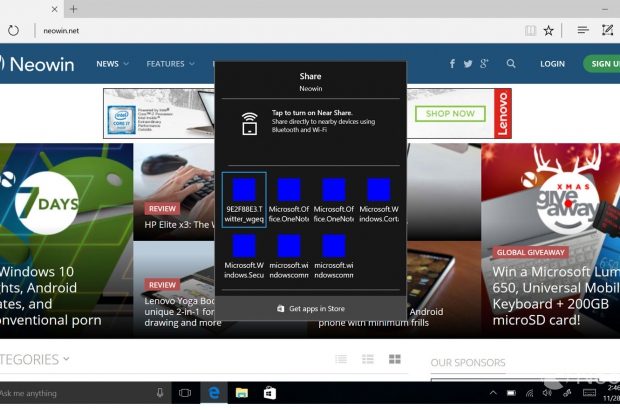The height and width of the screenshot is (410, 620).
Task: Make a Web Note pen icon
Action: pos(607,30)
